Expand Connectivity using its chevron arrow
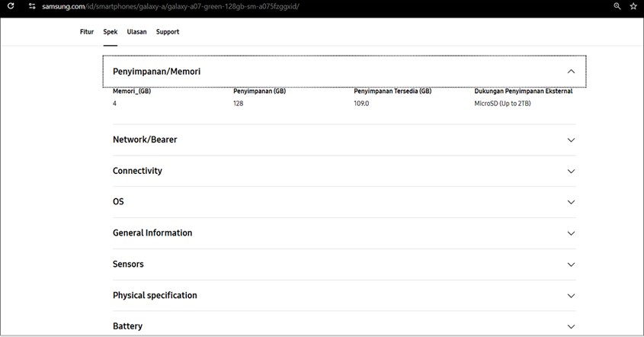This screenshot has width=644, height=337. pyautogui.click(x=571, y=172)
